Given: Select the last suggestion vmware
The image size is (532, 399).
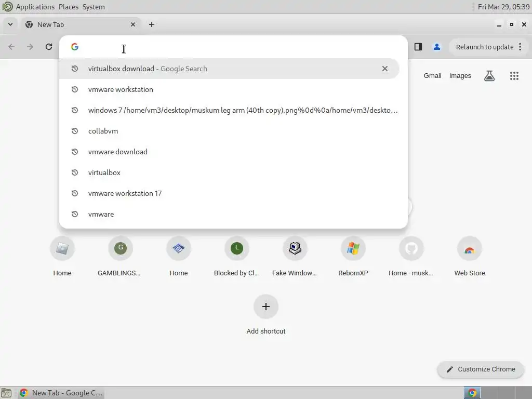Looking at the screenshot, I should click(x=233, y=214).
